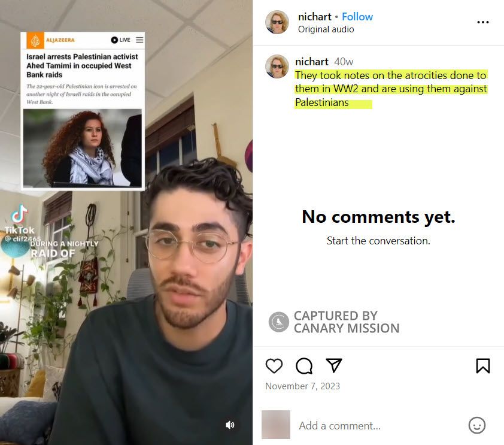Click the Al Jazeera article headline

tap(82, 66)
